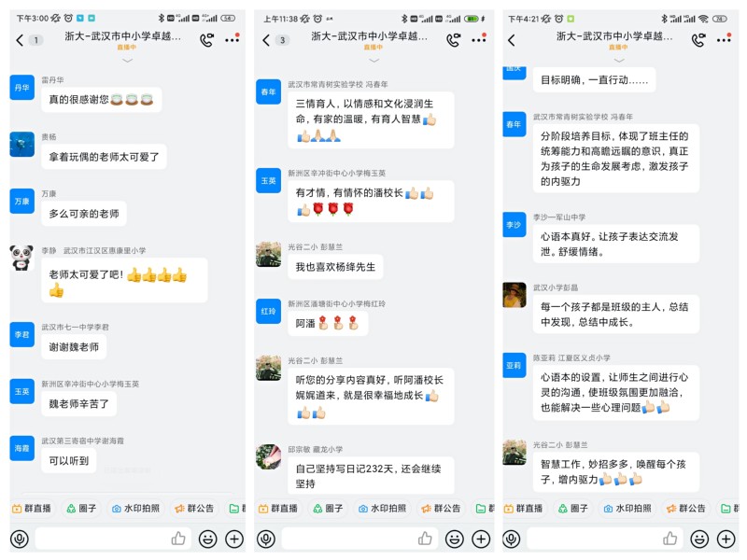Tap the voice call icon in right chat header
The image size is (747, 560).
click(x=698, y=40)
